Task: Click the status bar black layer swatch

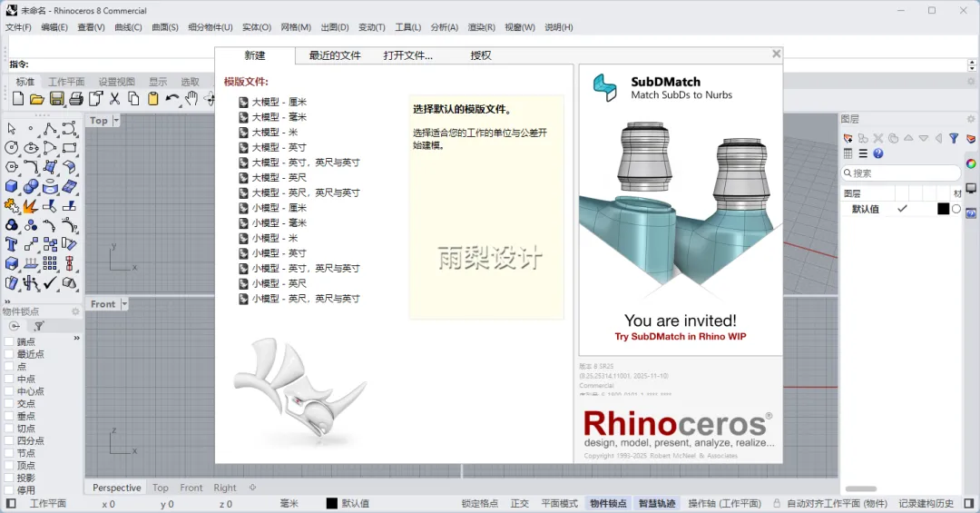Action: click(332, 503)
